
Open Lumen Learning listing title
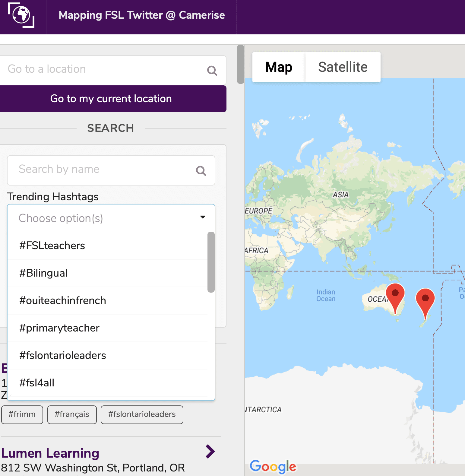[x=50, y=453]
